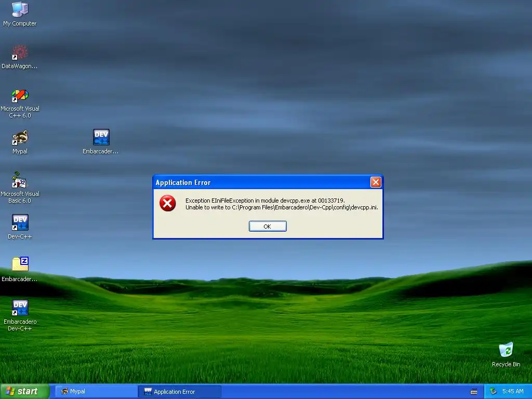Click the "Unable to write to" error message line
This screenshot has width=532, height=399.
(282, 207)
